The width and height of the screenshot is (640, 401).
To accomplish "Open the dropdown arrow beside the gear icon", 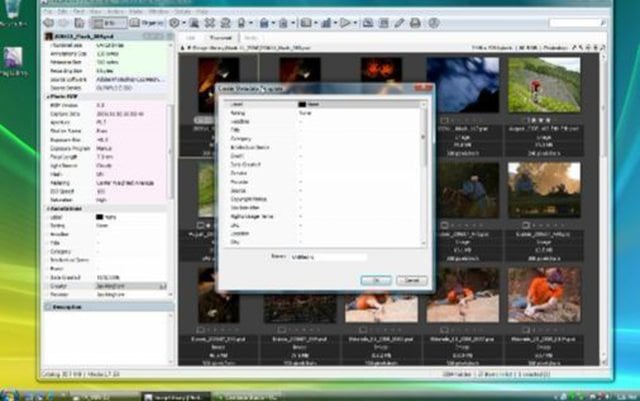I will point(184,23).
